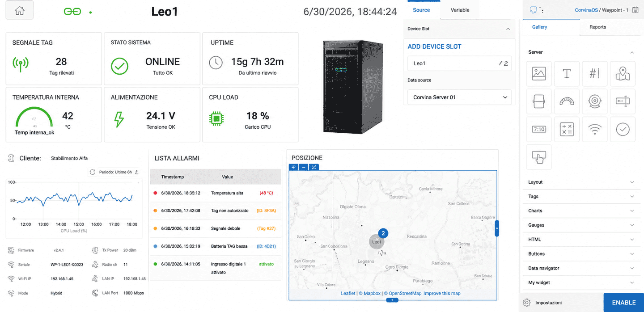Screen dimensions: 644x312
Task: Click the green antenna icon in Segnale Tag
Action: coord(21,65)
